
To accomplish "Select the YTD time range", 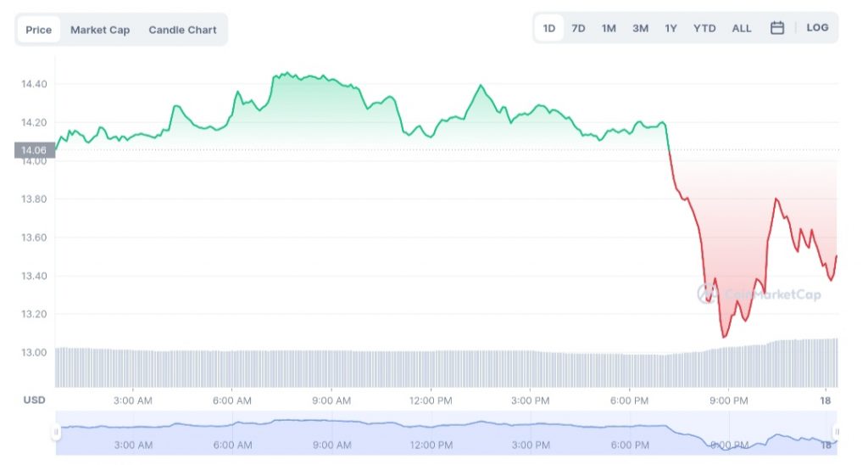I will pyautogui.click(x=704, y=28).
